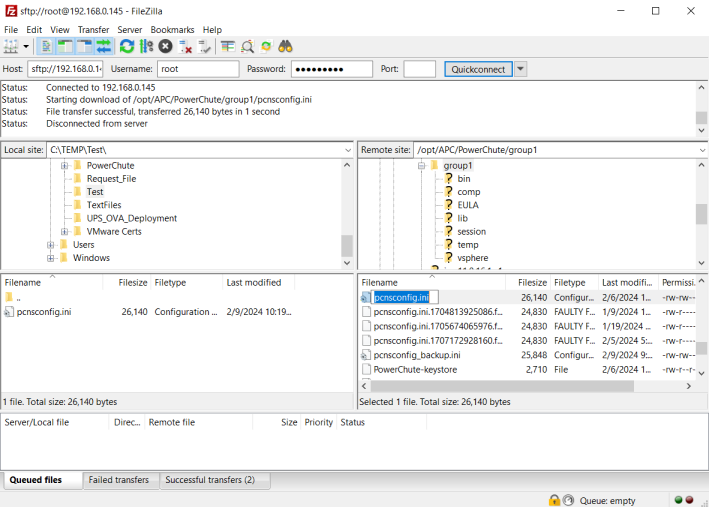Open the Site Manager dropdown arrow
709x507 pixels.
(26, 47)
